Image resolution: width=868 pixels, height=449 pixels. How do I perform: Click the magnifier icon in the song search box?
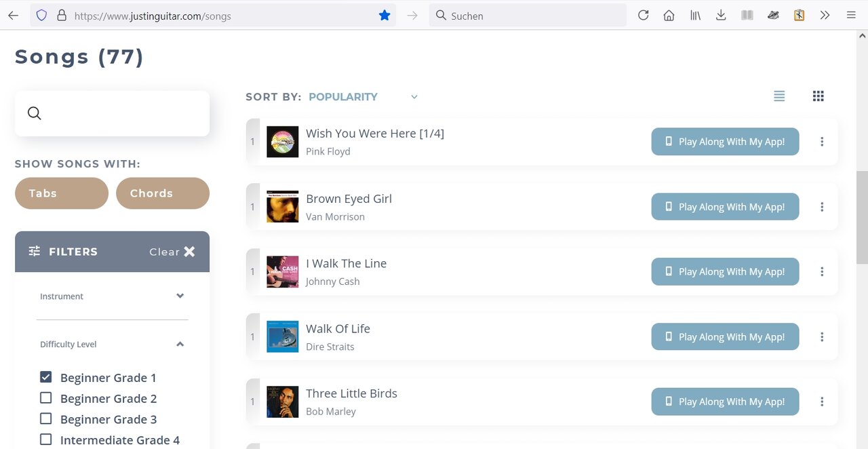coord(35,113)
